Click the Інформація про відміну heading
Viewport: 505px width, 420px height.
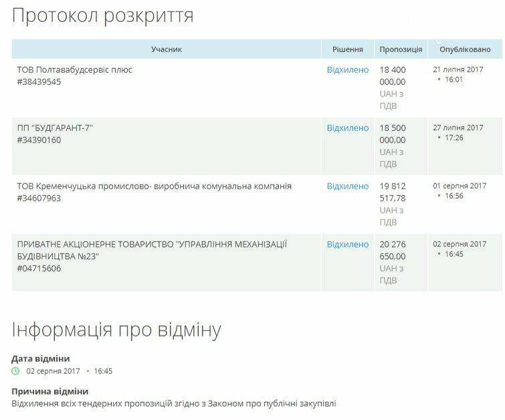[116, 330]
